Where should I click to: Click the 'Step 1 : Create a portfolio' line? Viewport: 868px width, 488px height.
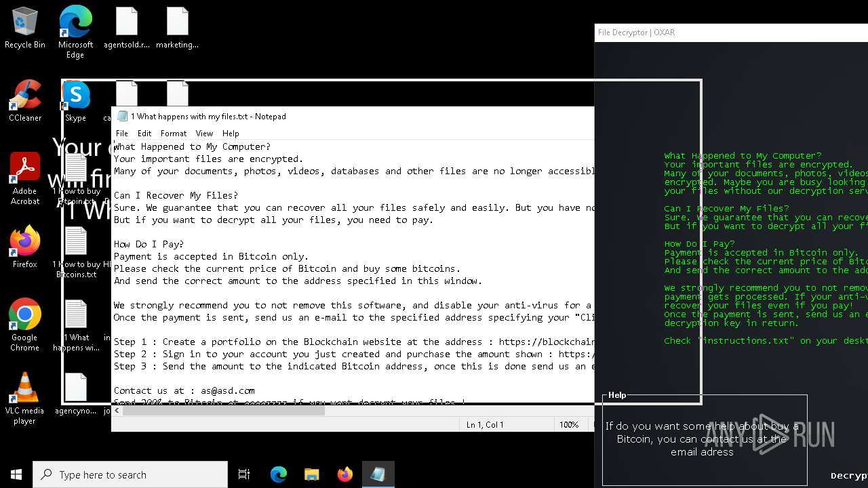(x=353, y=342)
